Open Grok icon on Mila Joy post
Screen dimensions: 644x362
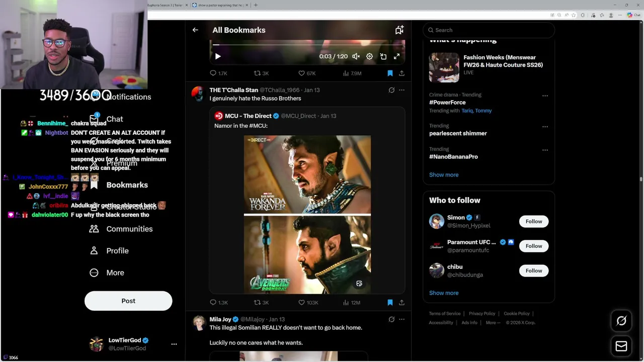391,319
